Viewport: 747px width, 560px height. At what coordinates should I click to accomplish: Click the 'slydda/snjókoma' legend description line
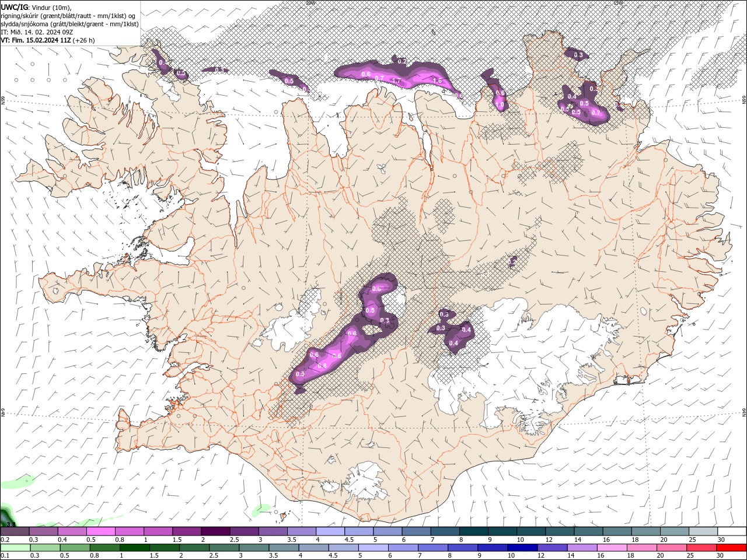70,24
